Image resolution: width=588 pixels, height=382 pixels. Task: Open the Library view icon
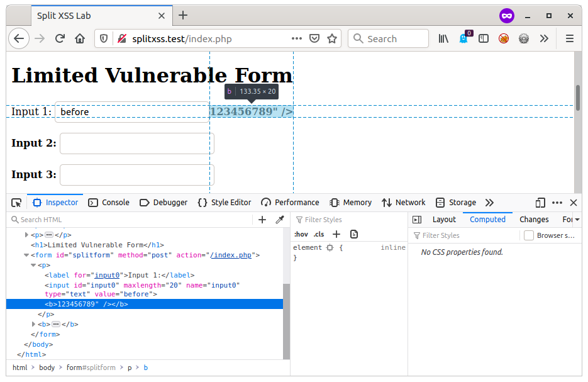443,38
